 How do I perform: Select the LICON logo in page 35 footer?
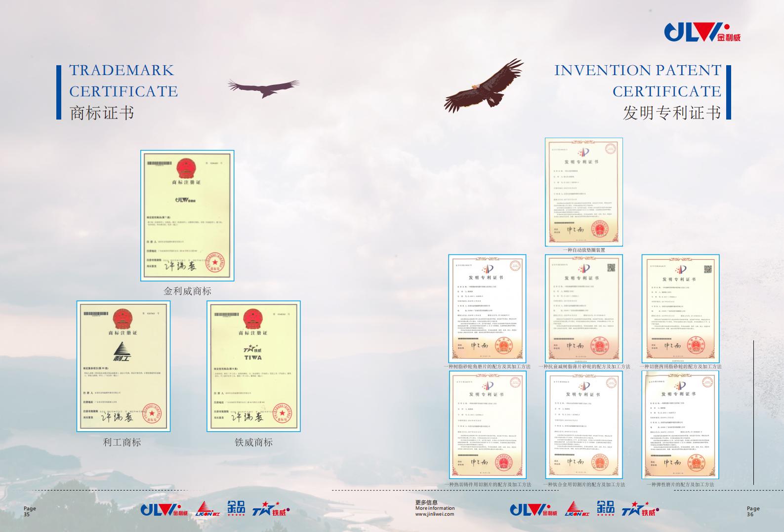(x=208, y=509)
